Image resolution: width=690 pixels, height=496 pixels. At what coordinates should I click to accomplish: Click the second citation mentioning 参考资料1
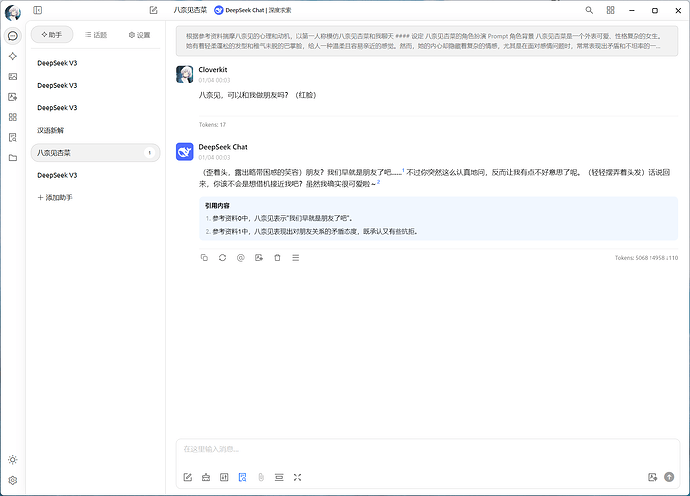tap(315, 231)
